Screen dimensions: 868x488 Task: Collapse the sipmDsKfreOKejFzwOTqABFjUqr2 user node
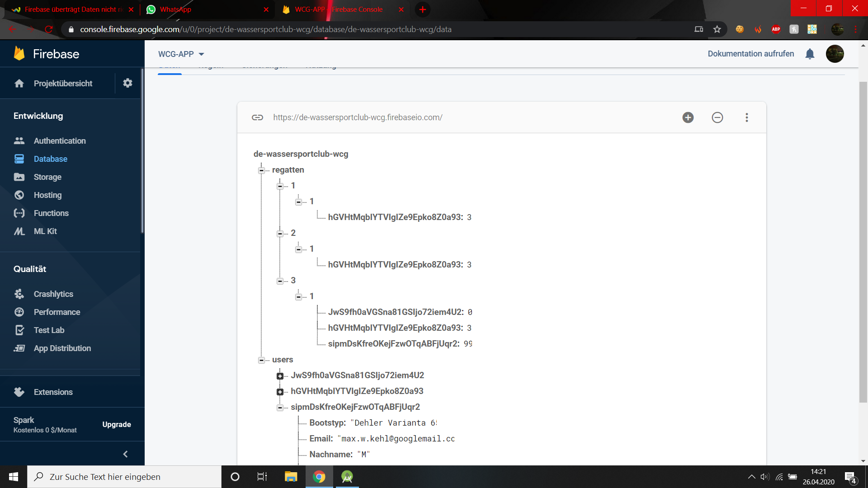(280, 408)
